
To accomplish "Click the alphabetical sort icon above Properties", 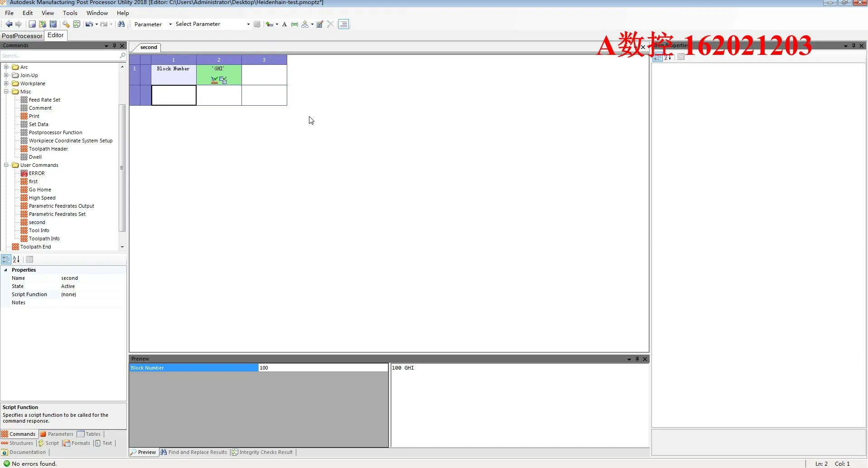I will coord(17,259).
